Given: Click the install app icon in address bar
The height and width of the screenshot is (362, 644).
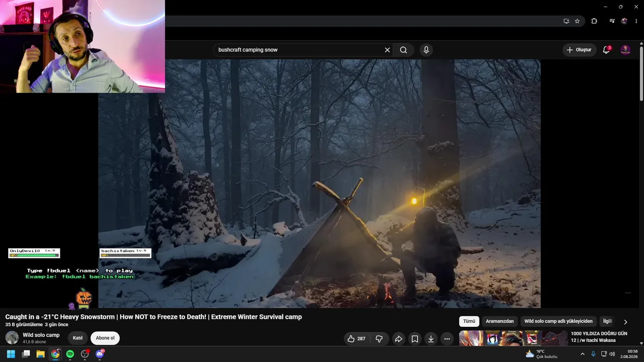Looking at the screenshot, I should pos(566,21).
